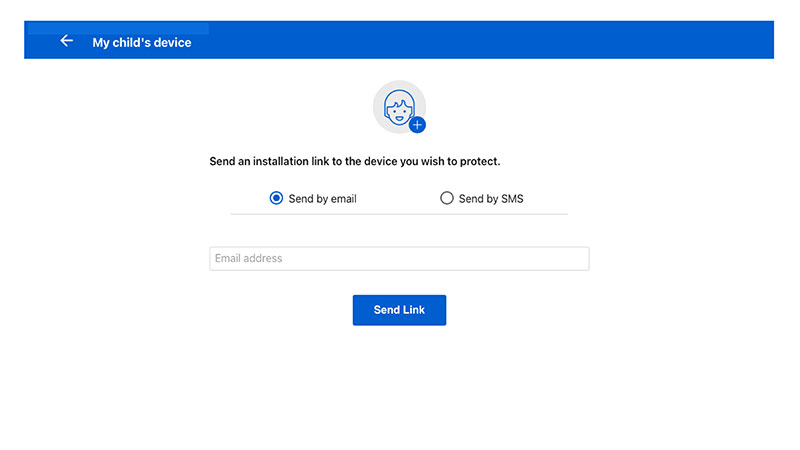Click the word device in header title
The width and height of the screenshot is (800, 450).
click(172, 43)
